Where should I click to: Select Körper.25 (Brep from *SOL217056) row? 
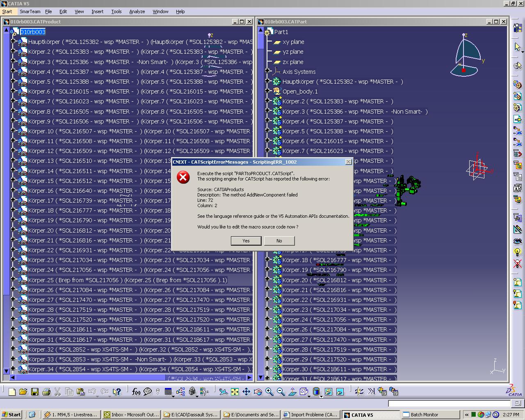pyautogui.click(x=128, y=280)
